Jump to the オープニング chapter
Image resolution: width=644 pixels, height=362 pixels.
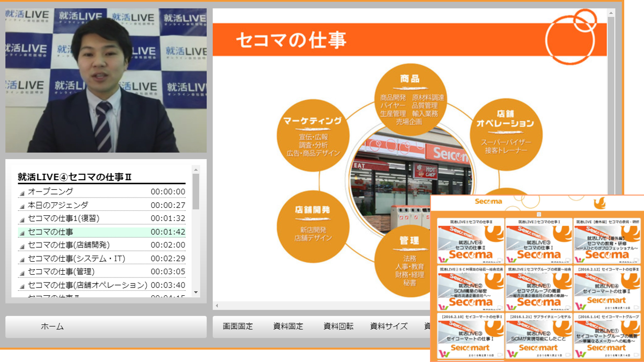(x=102, y=192)
